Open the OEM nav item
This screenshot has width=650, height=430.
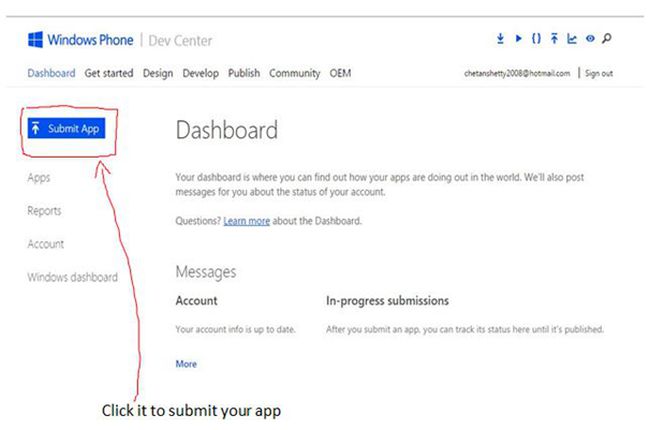pyautogui.click(x=340, y=73)
